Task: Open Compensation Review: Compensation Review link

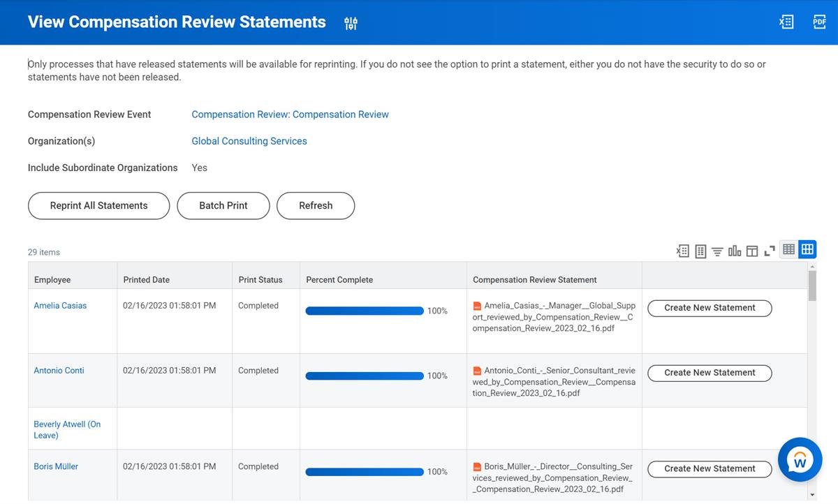Action: pos(290,114)
